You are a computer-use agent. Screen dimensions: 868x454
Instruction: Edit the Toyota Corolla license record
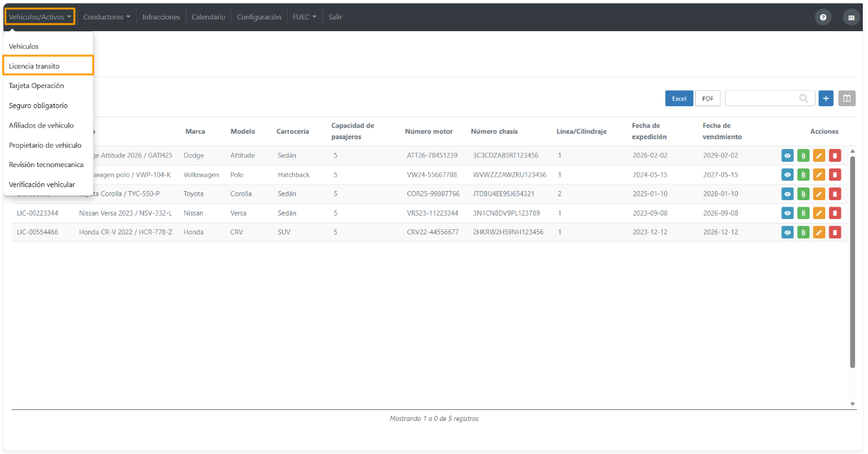point(819,194)
